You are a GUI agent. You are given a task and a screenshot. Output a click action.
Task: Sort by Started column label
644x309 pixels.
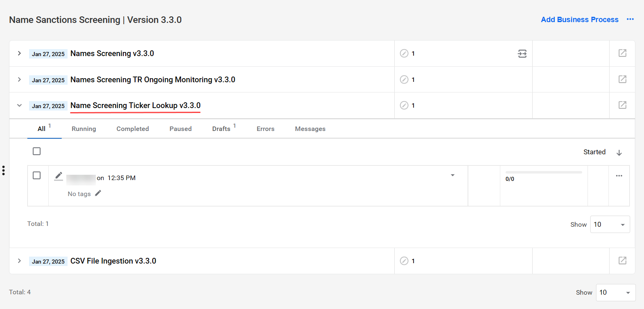[x=594, y=152]
